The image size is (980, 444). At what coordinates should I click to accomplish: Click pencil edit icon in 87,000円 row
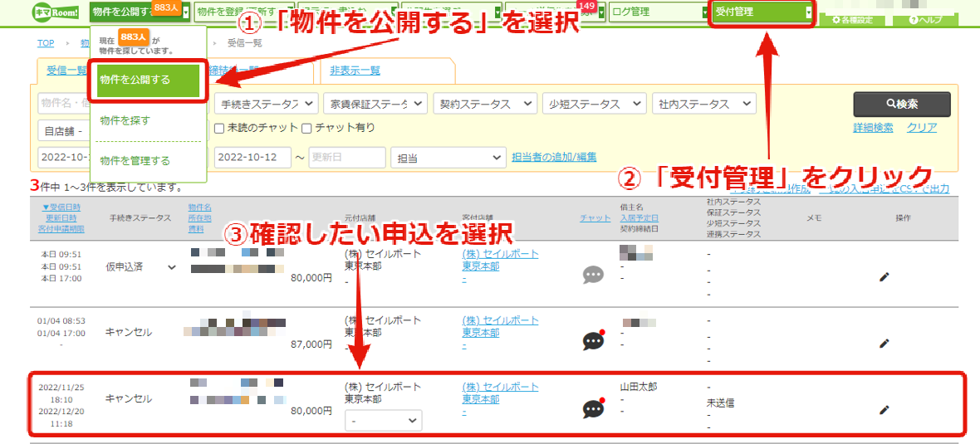coord(884,343)
